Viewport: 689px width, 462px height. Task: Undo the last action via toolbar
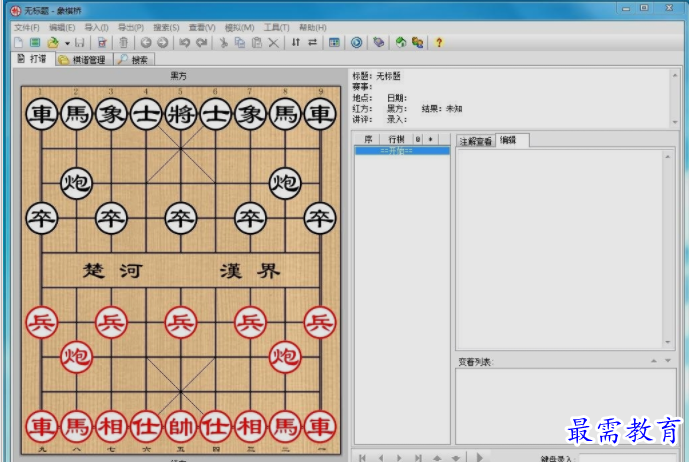click(185, 43)
